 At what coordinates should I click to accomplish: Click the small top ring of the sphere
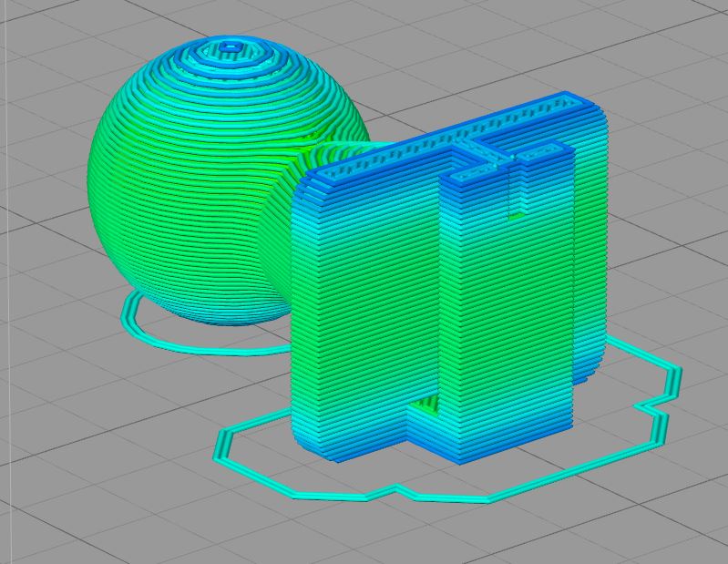coord(230,46)
